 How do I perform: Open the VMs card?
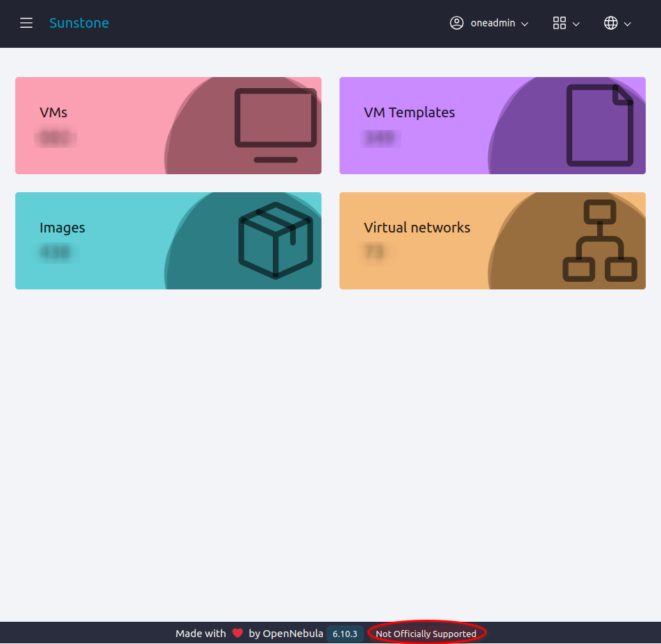pyautogui.click(x=168, y=126)
